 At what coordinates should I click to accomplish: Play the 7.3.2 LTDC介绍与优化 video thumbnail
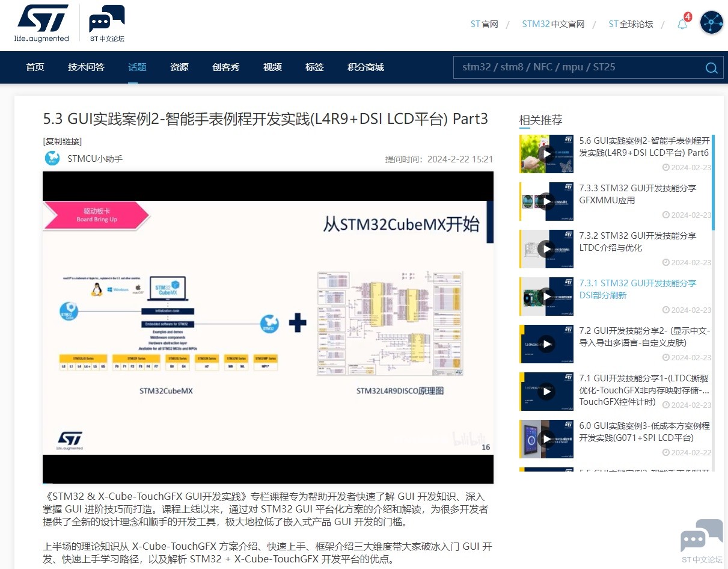(x=546, y=248)
